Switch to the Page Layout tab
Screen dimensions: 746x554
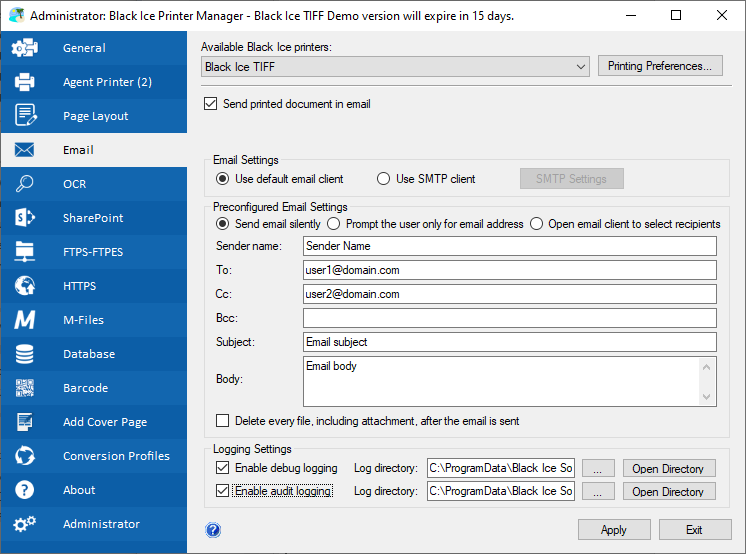94,116
